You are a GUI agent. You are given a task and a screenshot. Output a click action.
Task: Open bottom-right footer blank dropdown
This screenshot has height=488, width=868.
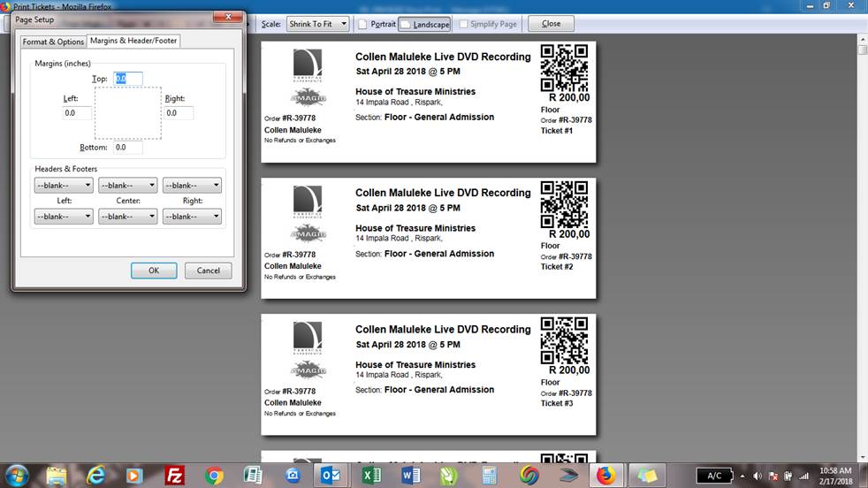pos(192,216)
